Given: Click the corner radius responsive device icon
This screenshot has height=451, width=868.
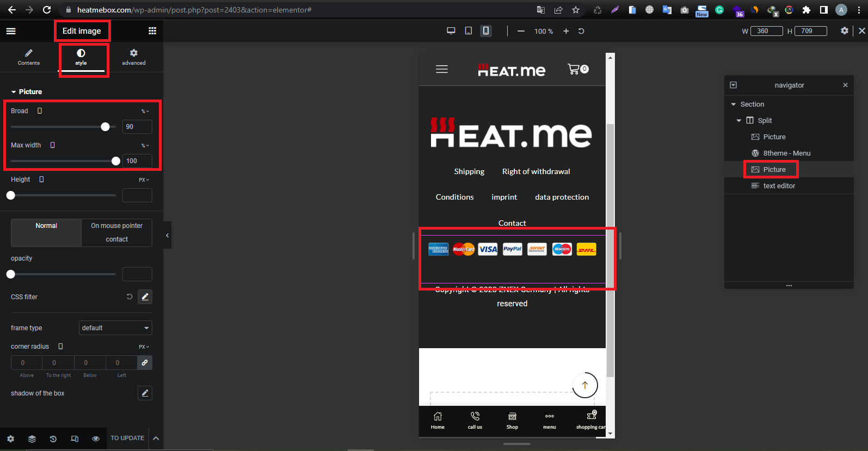Looking at the screenshot, I should (x=60, y=347).
